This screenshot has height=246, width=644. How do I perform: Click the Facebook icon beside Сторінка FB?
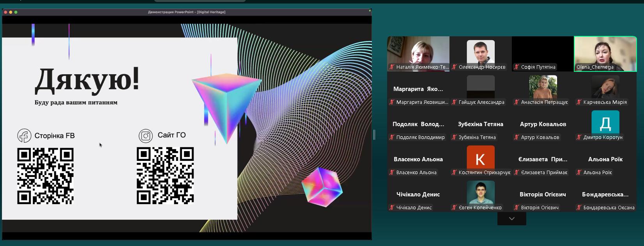24,135
